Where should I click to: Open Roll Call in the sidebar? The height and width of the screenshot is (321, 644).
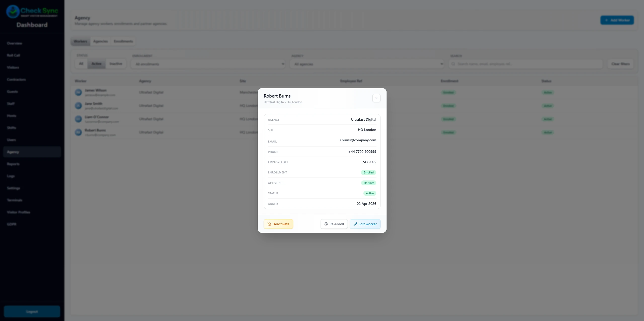32,55
